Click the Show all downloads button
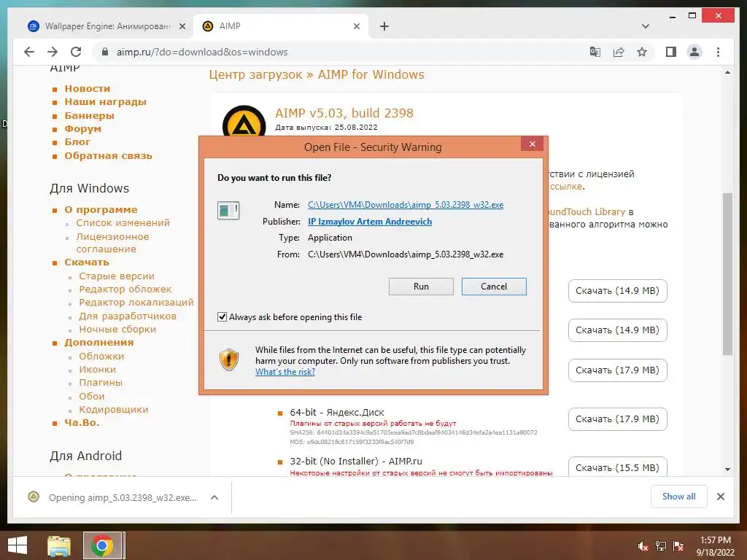This screenshot has width=747, height=560. pos(679,497)
